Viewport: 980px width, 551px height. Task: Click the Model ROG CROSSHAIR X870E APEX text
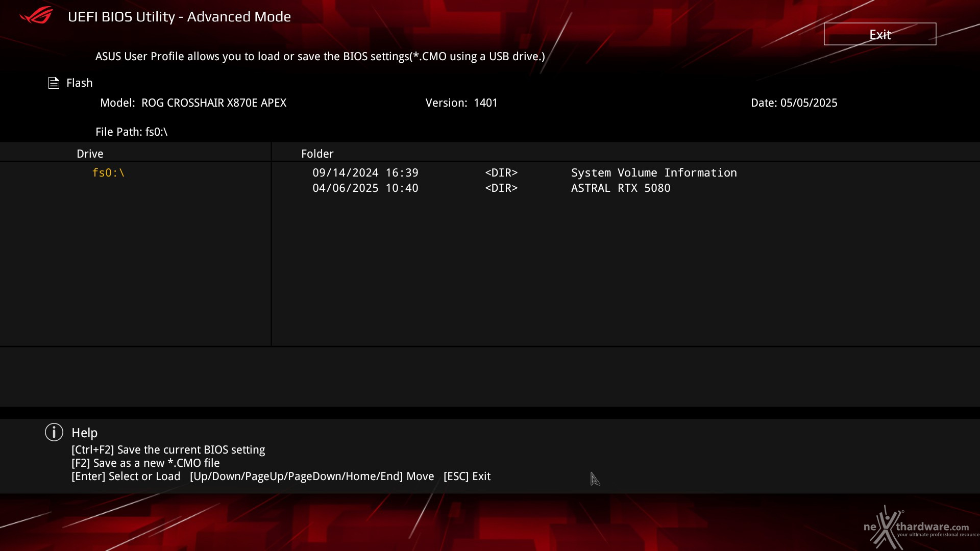point(193,103)
